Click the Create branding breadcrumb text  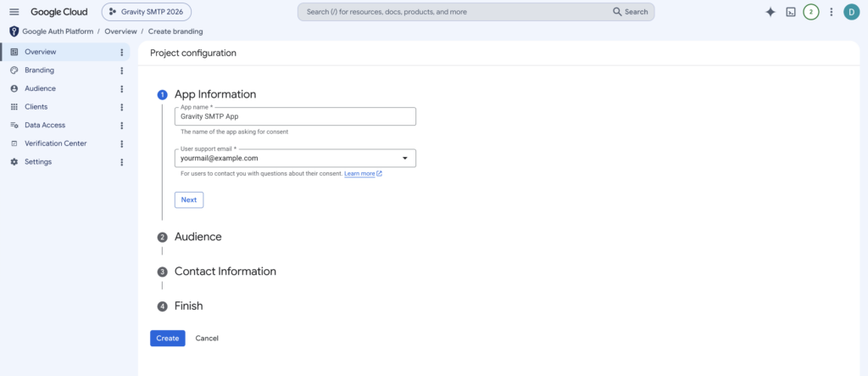click(x=175, y=31)
